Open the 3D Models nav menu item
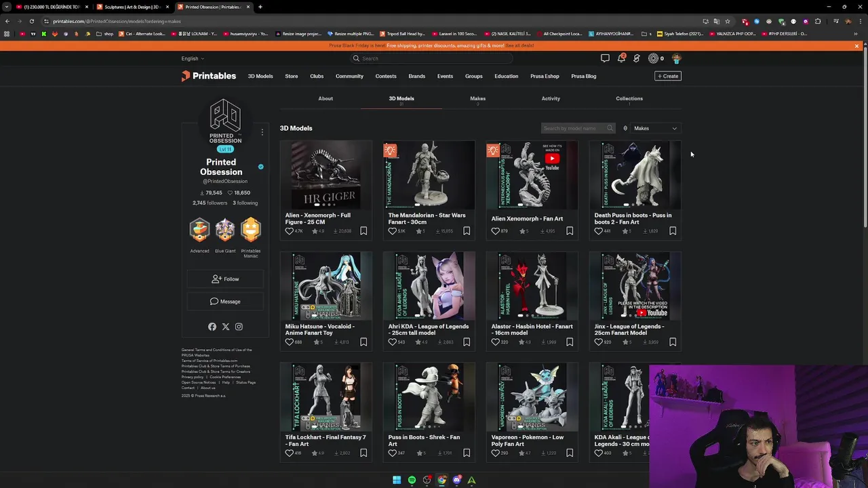This screenshot has height=488, width=868. [x=260, y=76]
